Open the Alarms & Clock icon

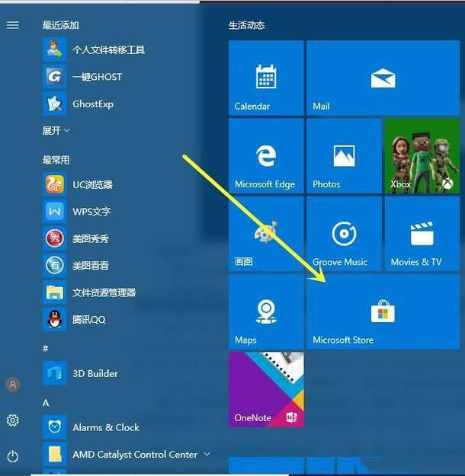(55, 427)
